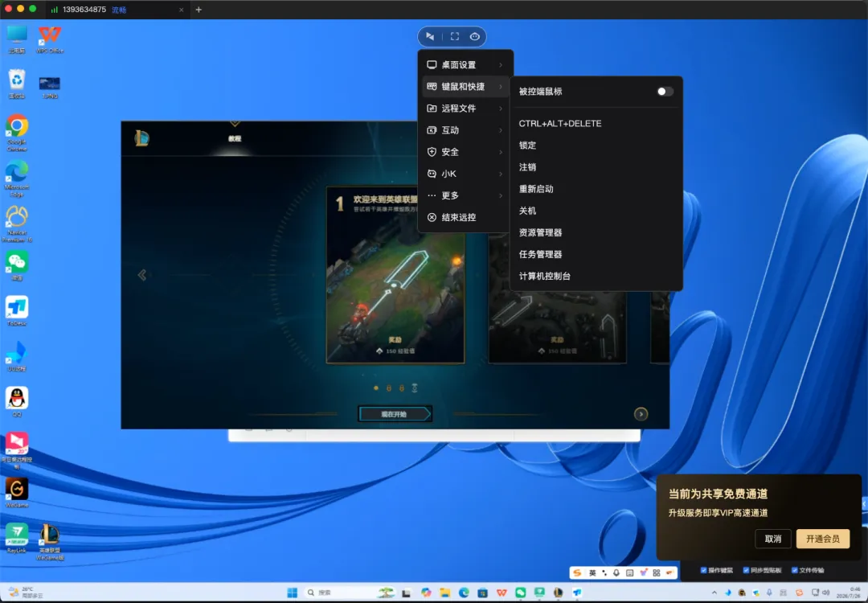
Task: Click the left arrow in League tutorial carousel
Action: pos(142,275)
